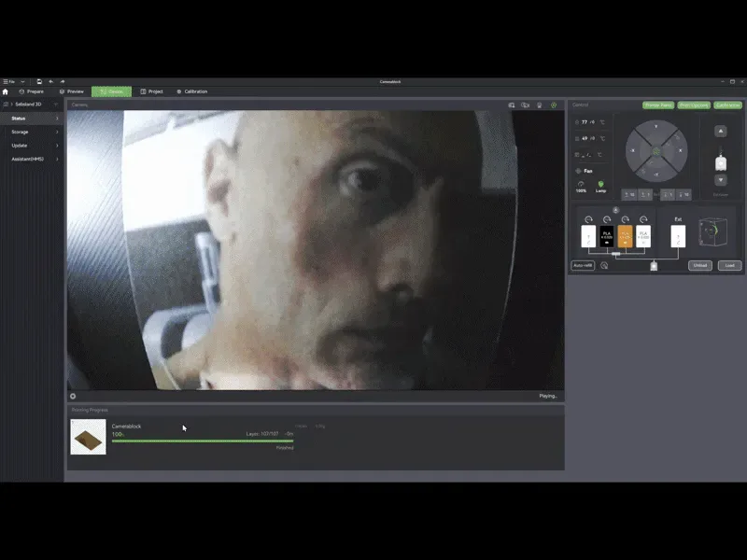Toggle the recording icon above the camera view
Image resolution: width=747 pixels, height=560 pixels.
pos(525,105)
